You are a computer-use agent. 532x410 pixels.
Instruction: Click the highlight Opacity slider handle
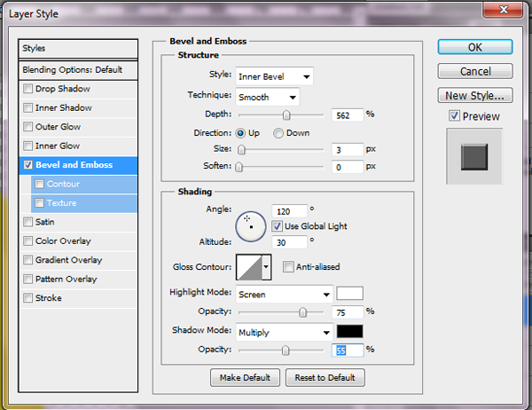coord(303,312)
